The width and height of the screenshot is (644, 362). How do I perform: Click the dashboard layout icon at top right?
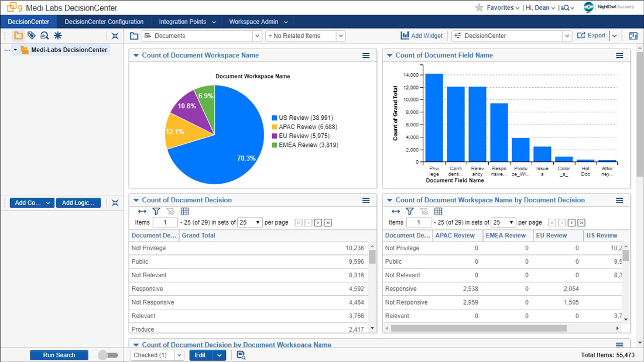[x=633, y=36]
